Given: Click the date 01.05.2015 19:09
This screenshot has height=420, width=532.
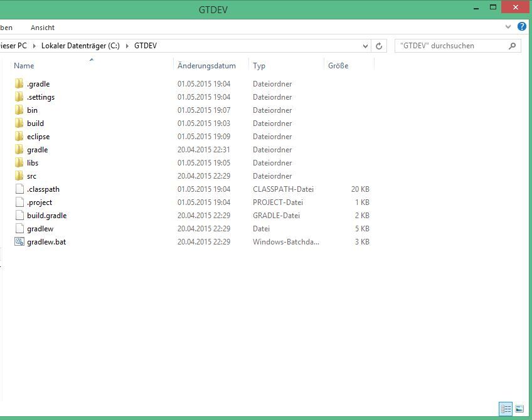Looking at the screenshot, I should 203,137.
